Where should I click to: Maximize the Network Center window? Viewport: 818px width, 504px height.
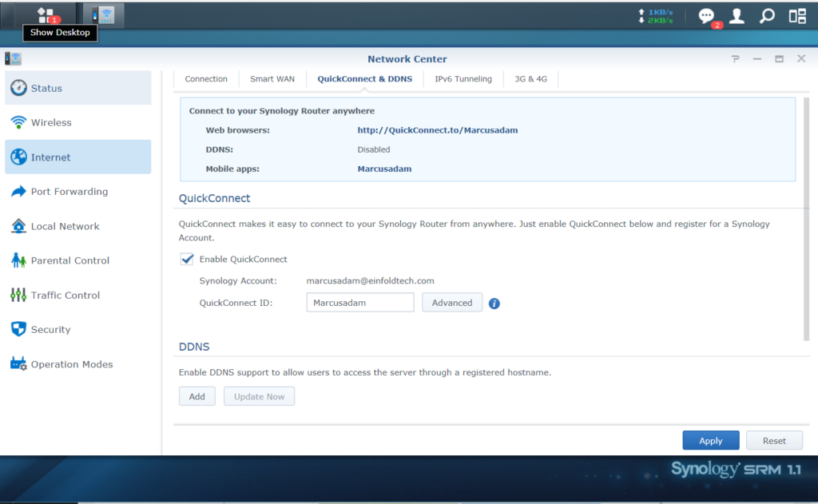[779, 59]
